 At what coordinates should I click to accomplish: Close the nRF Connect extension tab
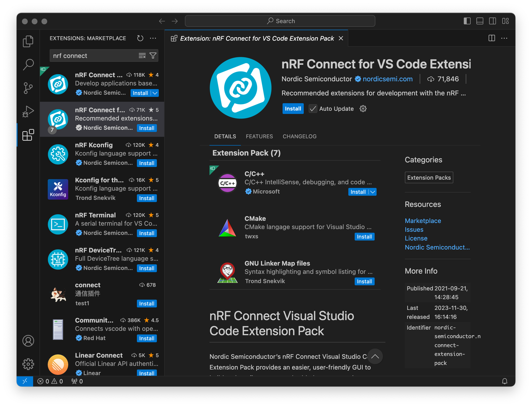341,38
